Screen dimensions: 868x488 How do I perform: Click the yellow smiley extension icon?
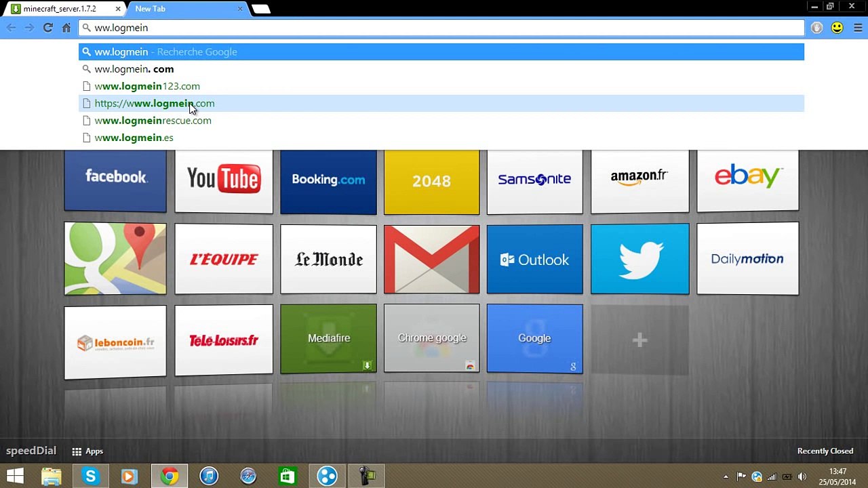837,28
